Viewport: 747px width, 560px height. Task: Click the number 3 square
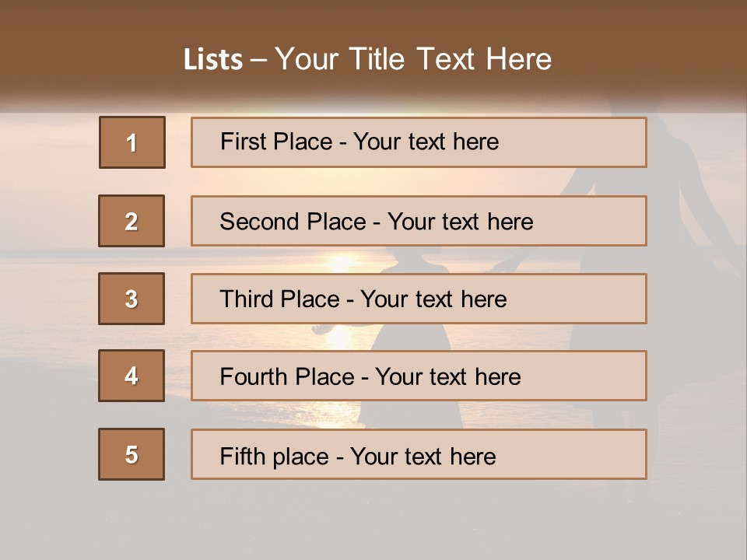pos(132,299)
